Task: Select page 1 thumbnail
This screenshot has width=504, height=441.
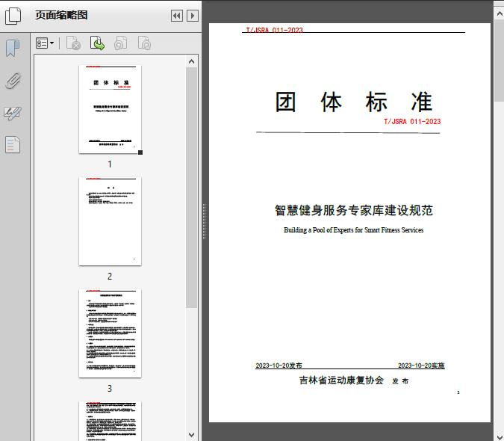Action: coord(110,109)
